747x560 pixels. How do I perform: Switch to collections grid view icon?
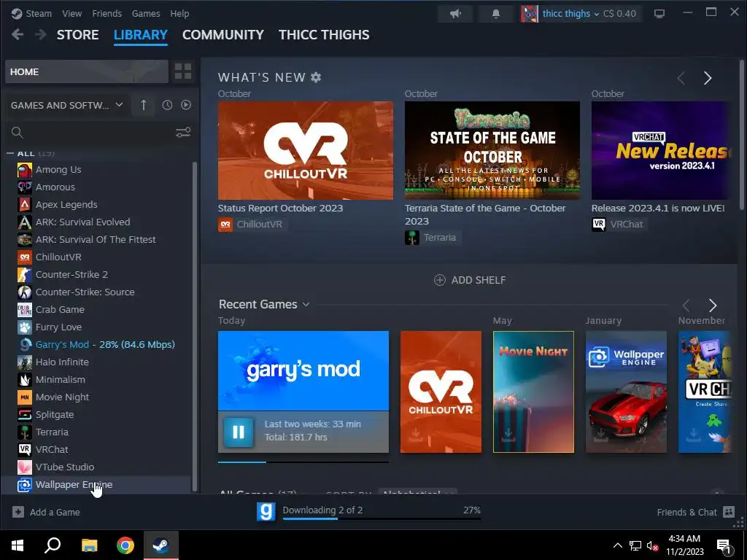click(x=183, y=71)
